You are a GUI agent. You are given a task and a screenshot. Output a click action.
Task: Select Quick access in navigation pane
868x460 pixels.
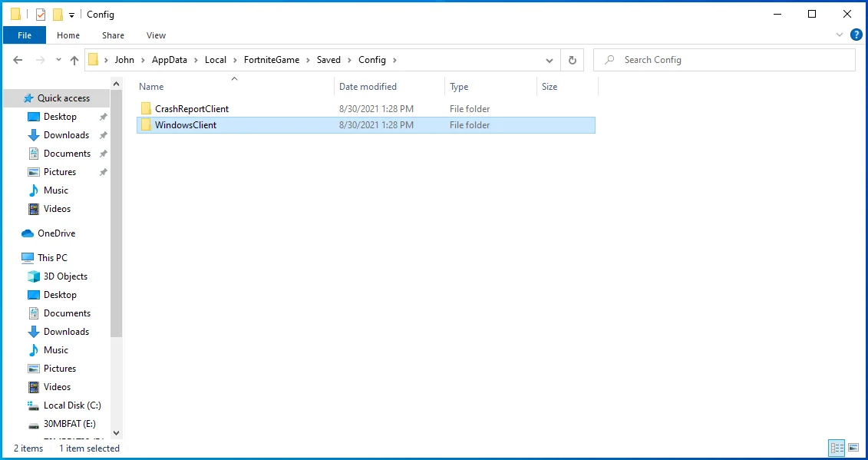click(58, 98)
